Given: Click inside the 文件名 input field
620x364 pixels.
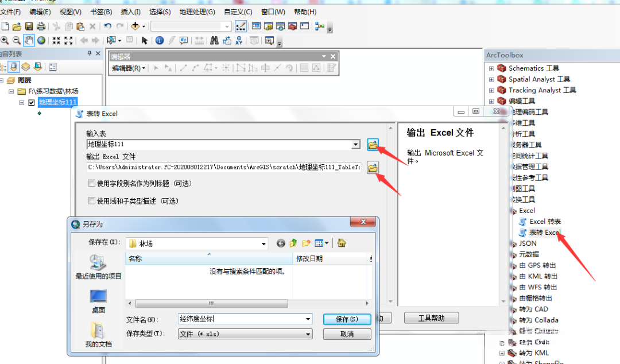Looking at the screenshot, I should pyautogui.click(x=241, y=317).
